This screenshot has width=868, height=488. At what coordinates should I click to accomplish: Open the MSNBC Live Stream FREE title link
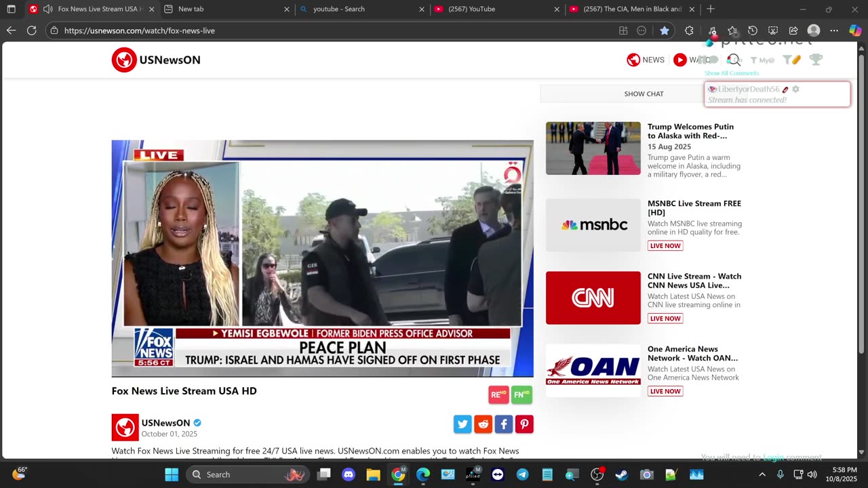click(x=694, y=208)
